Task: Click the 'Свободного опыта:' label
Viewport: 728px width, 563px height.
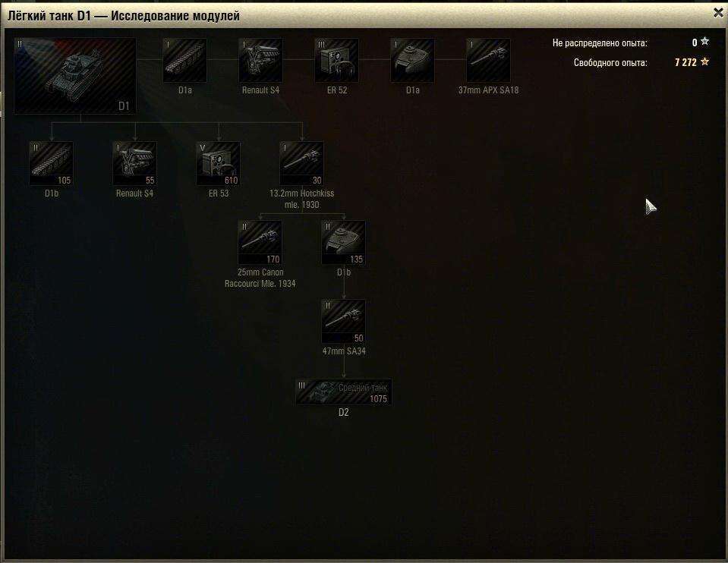Action: coord(610,63)
